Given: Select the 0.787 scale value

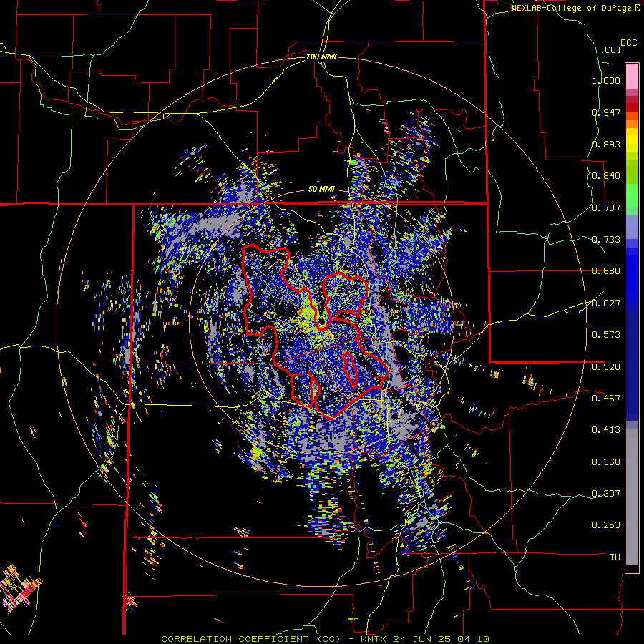Looking at the screenshot, I should click(606, 208).
